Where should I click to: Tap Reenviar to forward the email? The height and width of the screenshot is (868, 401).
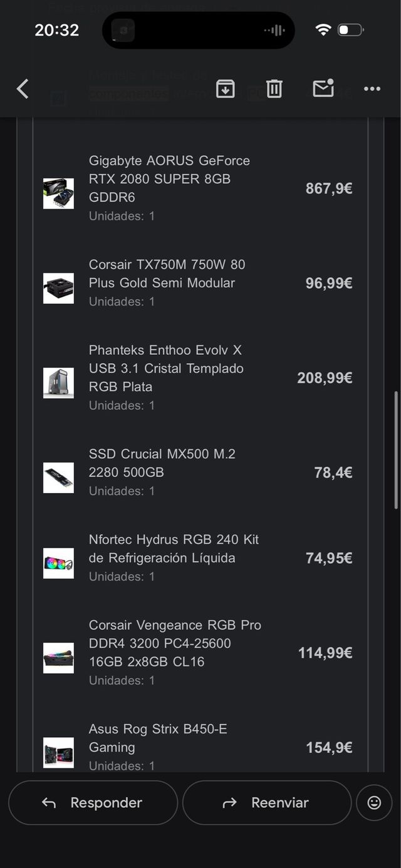click(x=267, y=802)
